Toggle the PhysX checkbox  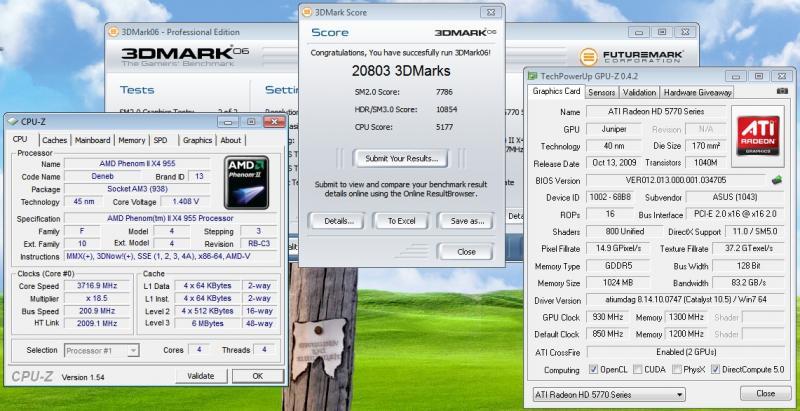click(x=677, y=369)
